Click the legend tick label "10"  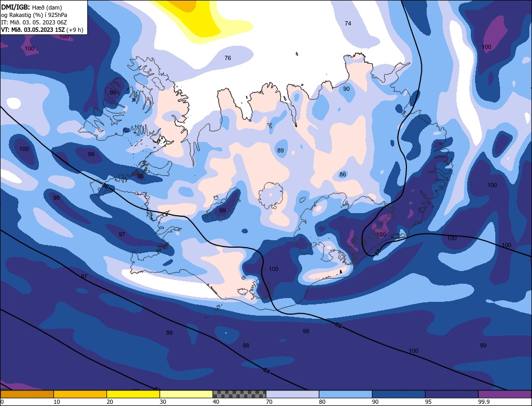[x=57, y=402]
